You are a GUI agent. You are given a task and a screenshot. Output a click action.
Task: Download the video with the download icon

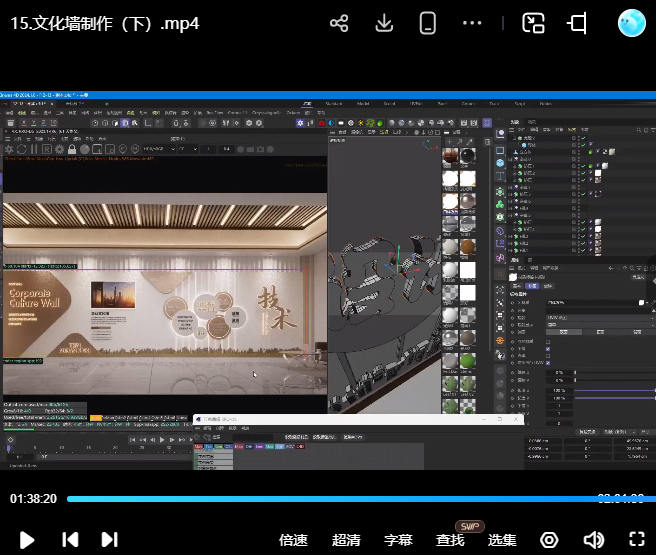point(384,23)
